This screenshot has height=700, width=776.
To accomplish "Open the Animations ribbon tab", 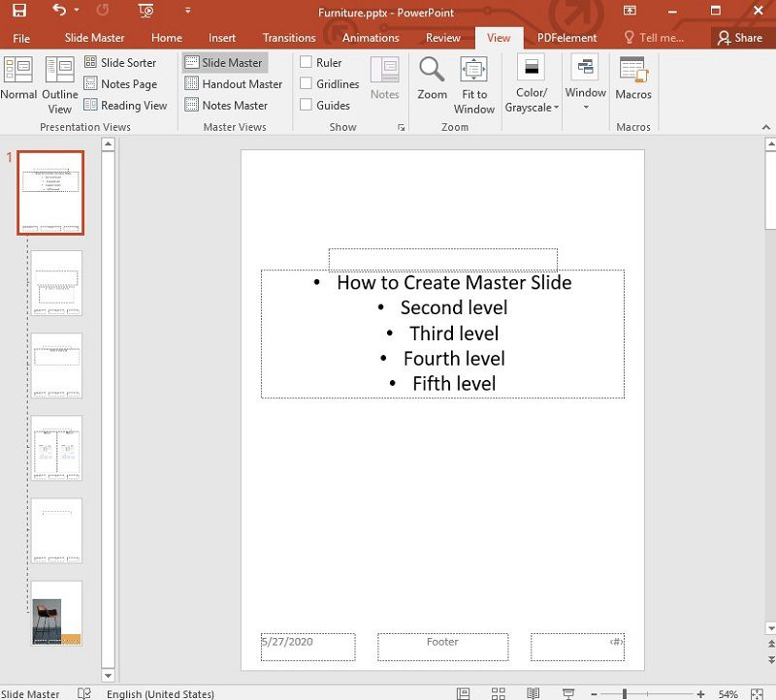I will point(371,38).
